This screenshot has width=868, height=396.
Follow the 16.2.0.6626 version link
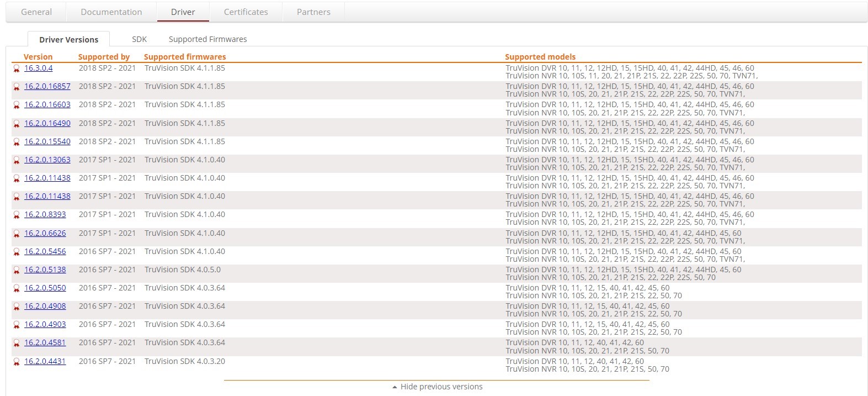click(x=45, y=233)
